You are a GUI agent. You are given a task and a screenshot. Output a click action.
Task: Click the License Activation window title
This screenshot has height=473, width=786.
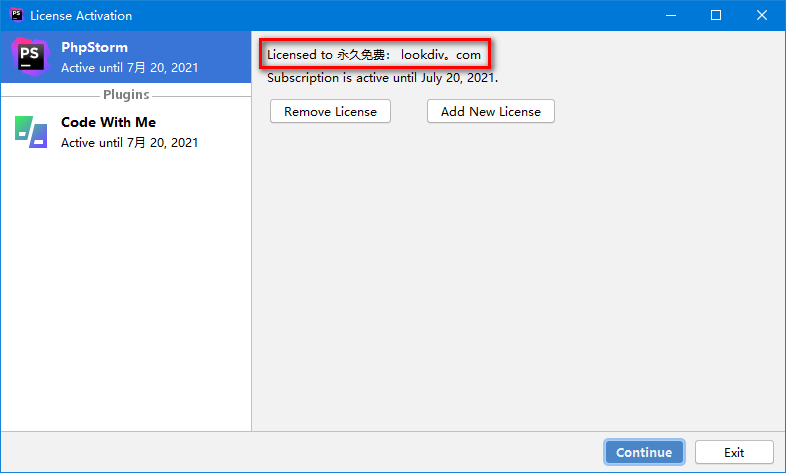pyautogui.click(x=81, y=16)
